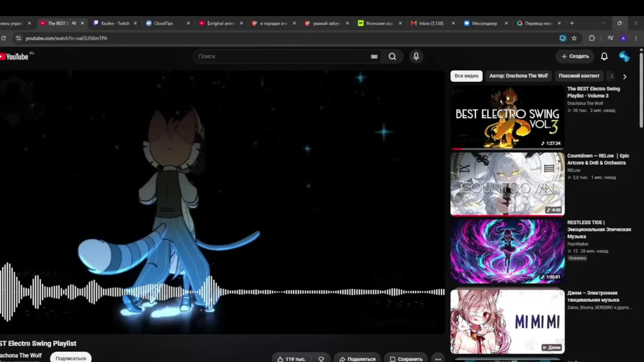This screenshot has height=362, width=644.
Task: Open YouTube notifications bell
Action: [604, 56]
